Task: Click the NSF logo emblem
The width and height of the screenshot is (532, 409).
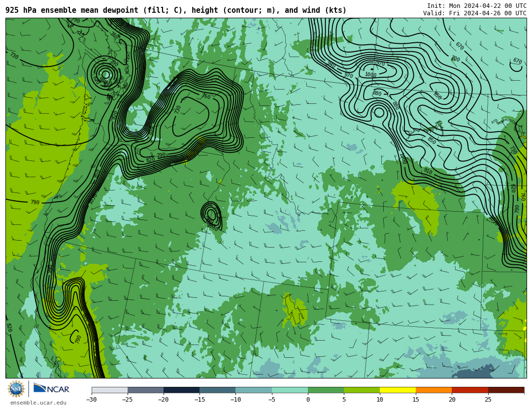Action: [16, 389]
